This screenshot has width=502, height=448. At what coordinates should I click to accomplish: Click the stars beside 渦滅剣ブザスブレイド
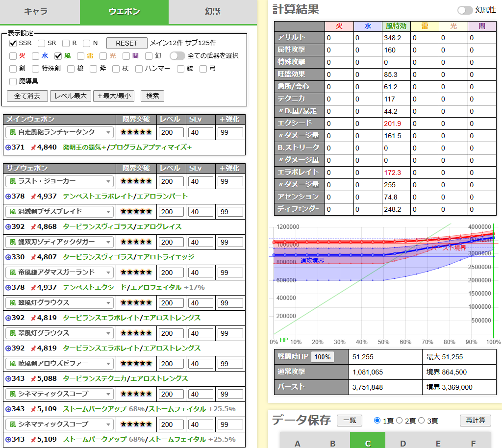[x=136, y=212]
